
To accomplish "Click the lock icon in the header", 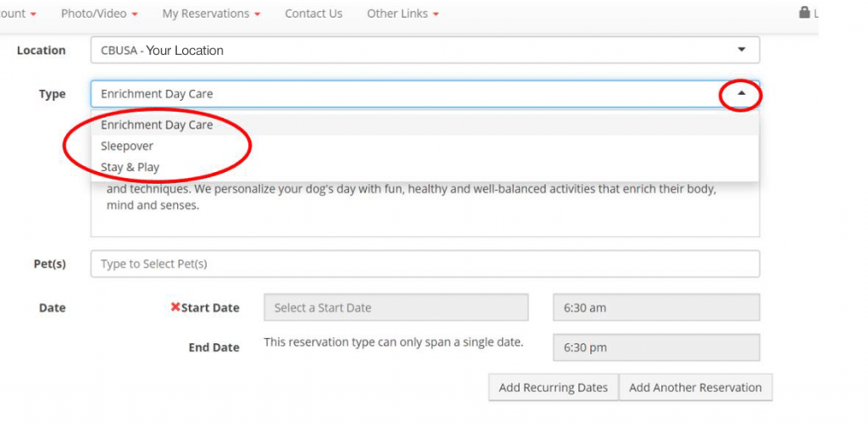I will 804,12.
